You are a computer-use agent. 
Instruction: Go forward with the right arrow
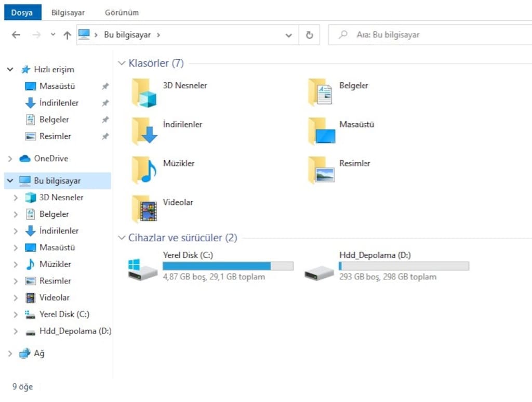36,35
